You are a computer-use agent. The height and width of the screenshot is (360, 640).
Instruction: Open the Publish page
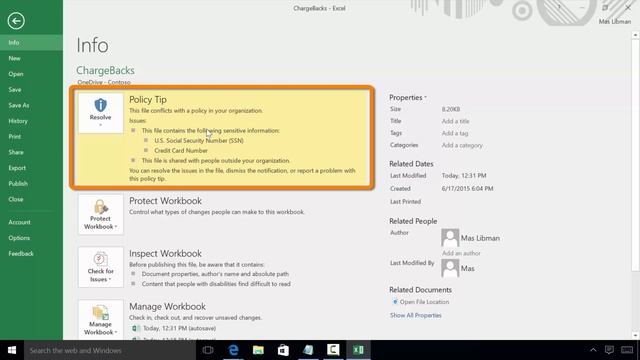click(x=31, y=184)
